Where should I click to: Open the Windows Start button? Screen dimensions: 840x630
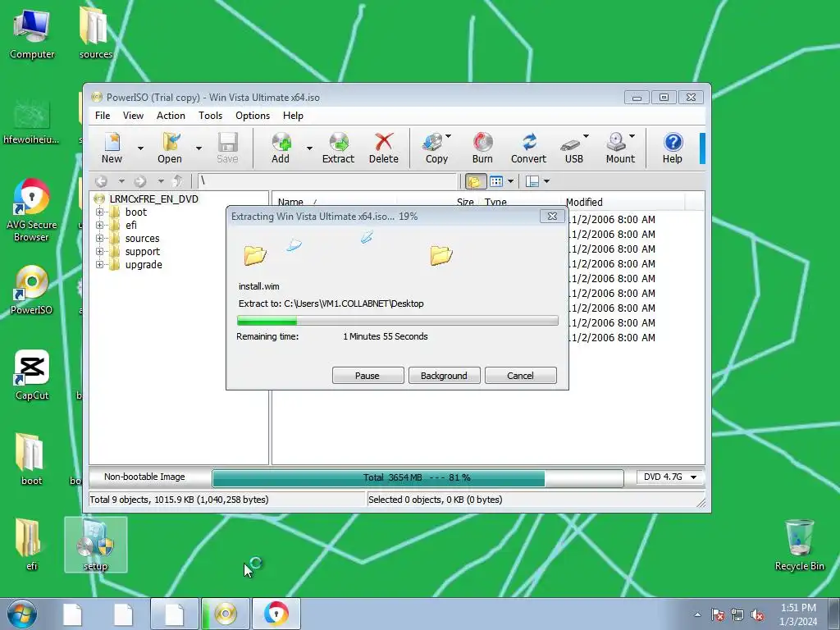pyautogui.click(x=22, y=614)
